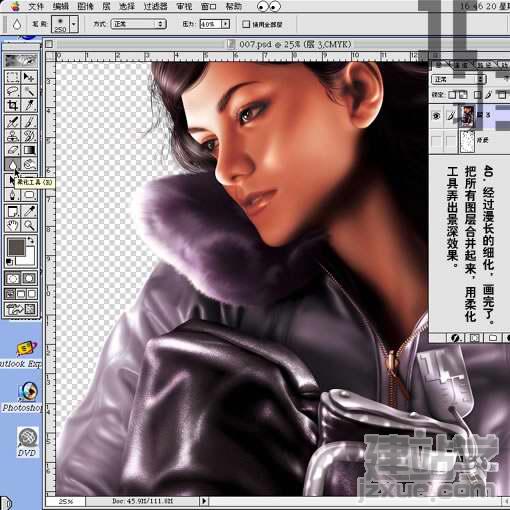The width and height of the screenshot is (510, 510).
Task: Open the Apple menu
Action: 14,6
